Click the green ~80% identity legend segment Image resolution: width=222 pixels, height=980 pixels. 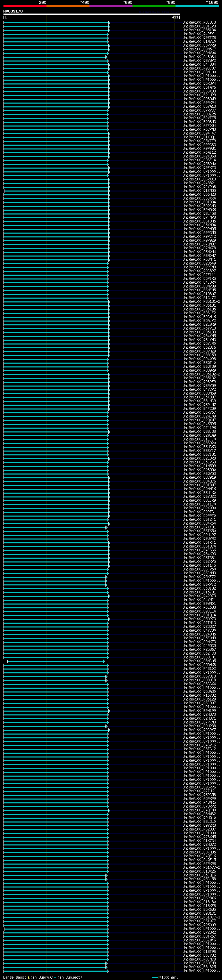pyautogui.click(x=154, y=6)
